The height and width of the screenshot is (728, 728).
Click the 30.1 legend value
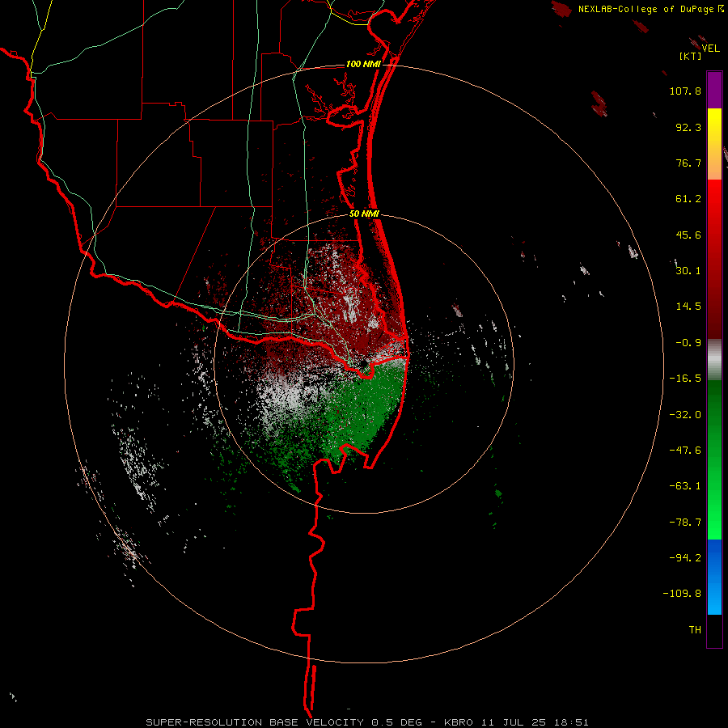688,271
